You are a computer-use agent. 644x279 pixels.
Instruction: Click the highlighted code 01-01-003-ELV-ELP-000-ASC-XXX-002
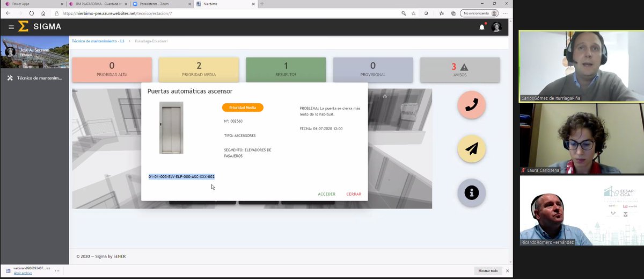(181, 176)
